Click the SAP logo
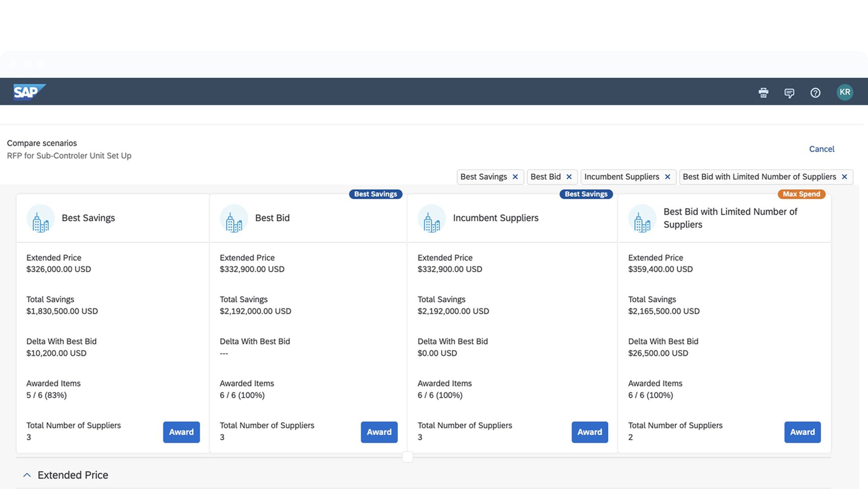This screenshot has width=868, height=489. click(x=28, y=92)
